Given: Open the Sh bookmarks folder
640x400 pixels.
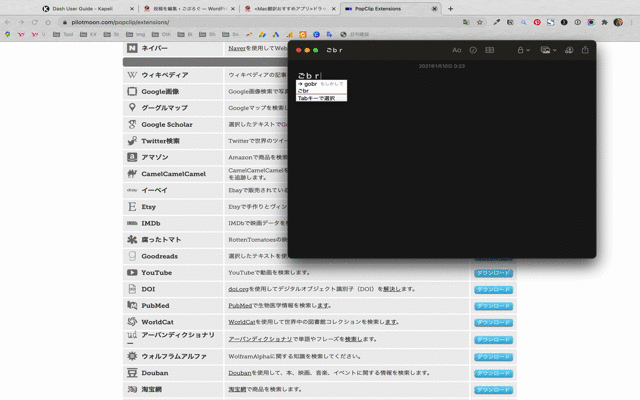Looking at the screenshot, I should 207,34.
